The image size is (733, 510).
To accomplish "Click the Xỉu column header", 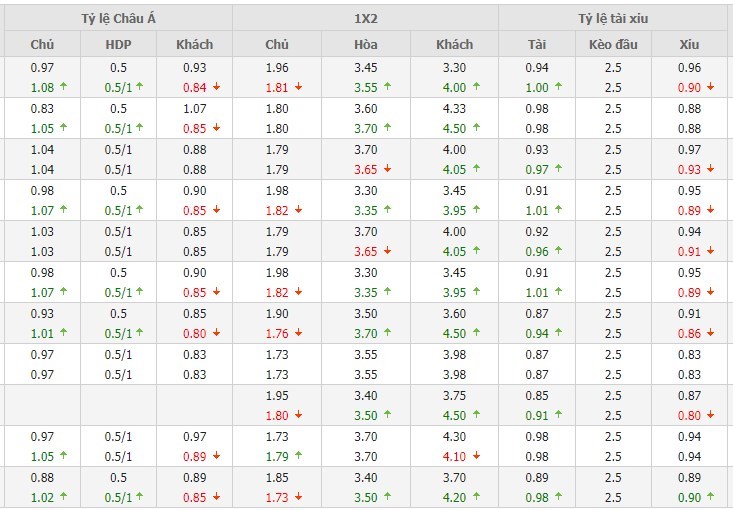I will pyautogui.click(x=689, y=45).
